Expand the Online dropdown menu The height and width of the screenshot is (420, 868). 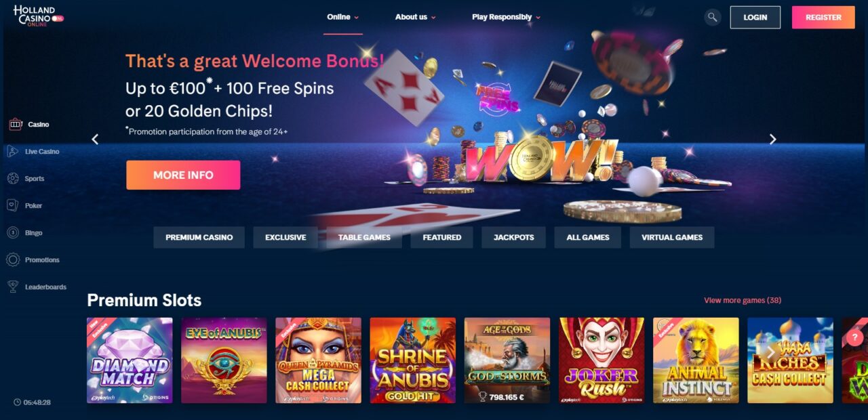coord(342,17)
